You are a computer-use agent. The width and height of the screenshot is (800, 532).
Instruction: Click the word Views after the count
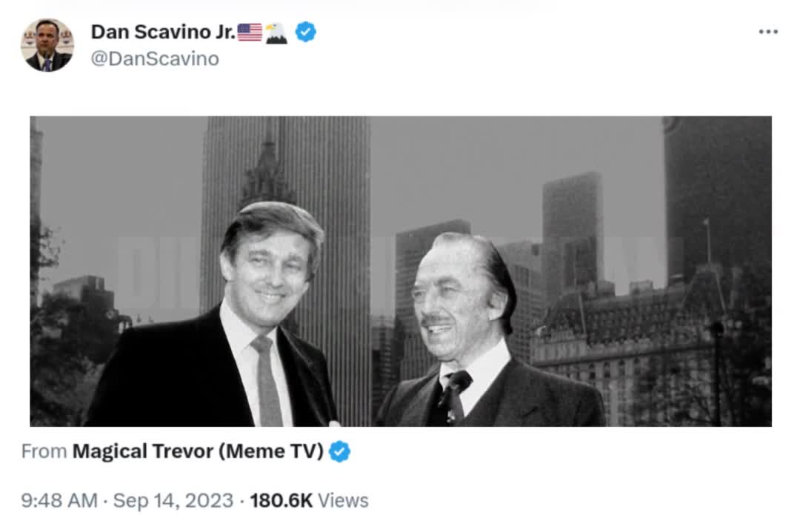tap(343, 501)
